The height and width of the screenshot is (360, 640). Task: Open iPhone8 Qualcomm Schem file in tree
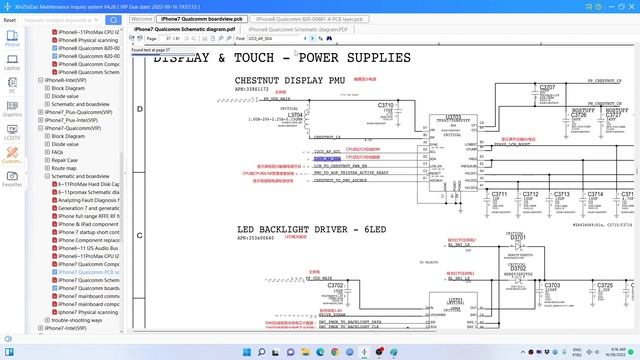point(85,72)
